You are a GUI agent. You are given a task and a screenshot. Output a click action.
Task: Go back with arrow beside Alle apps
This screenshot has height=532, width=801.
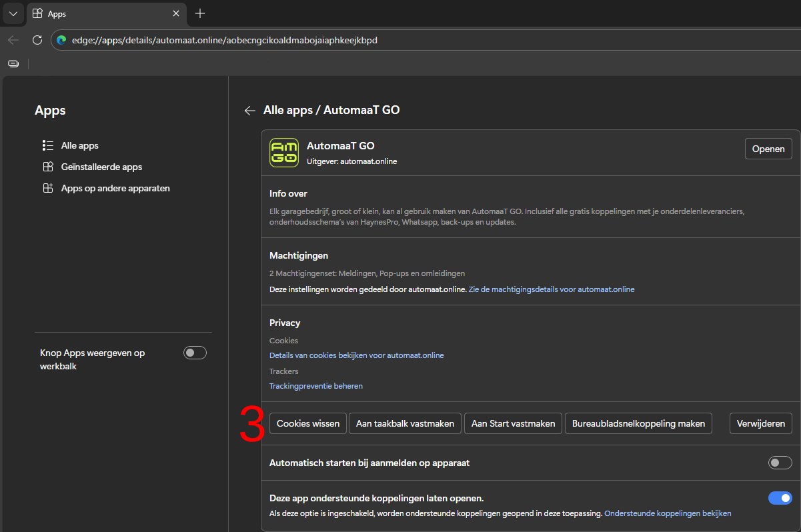click(x=250, y=111)
